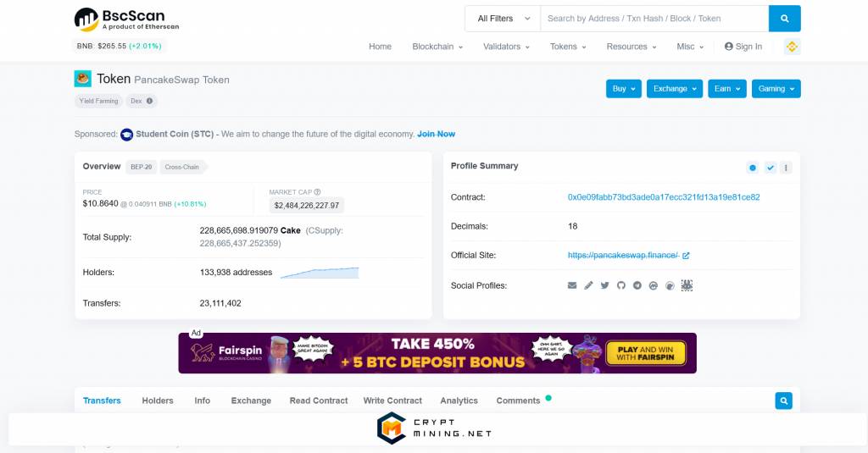This screenshot has width=868, height=453.
Task: Click the token price $10.8640
Action: coord(100,203)
